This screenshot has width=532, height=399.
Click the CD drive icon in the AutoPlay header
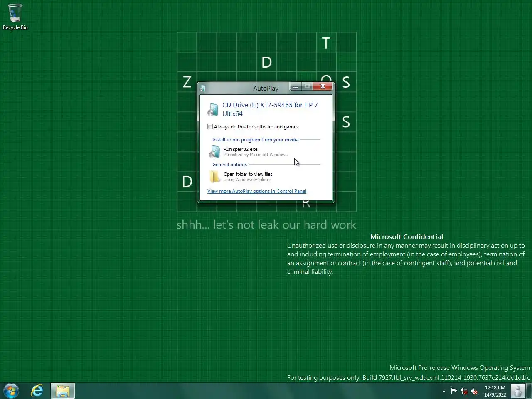pos(213,109)
